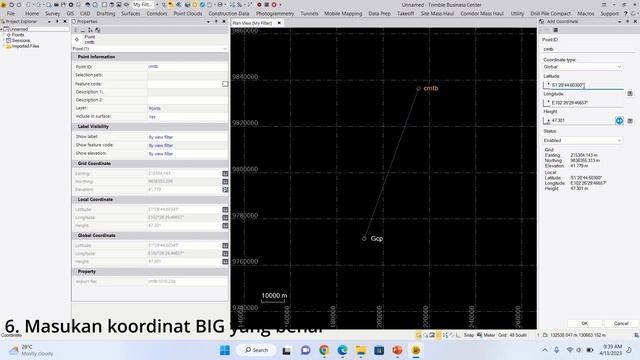This screenshot has width=640, height=360.
Task: Click Cancel in Add Coordinate panel
Action: click(x=621, y=323)
